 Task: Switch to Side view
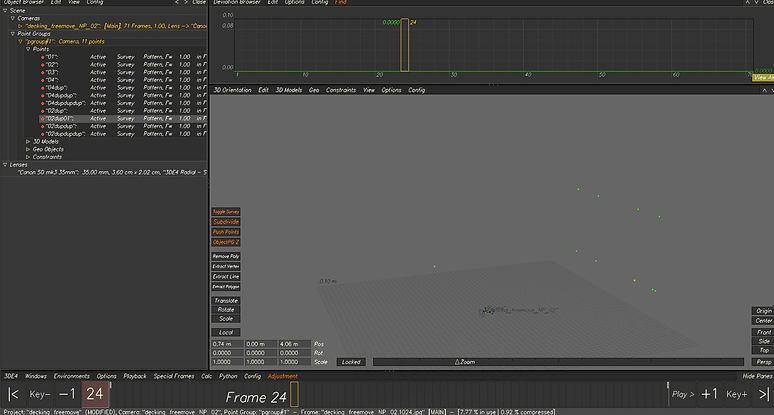tap(763, 341)
